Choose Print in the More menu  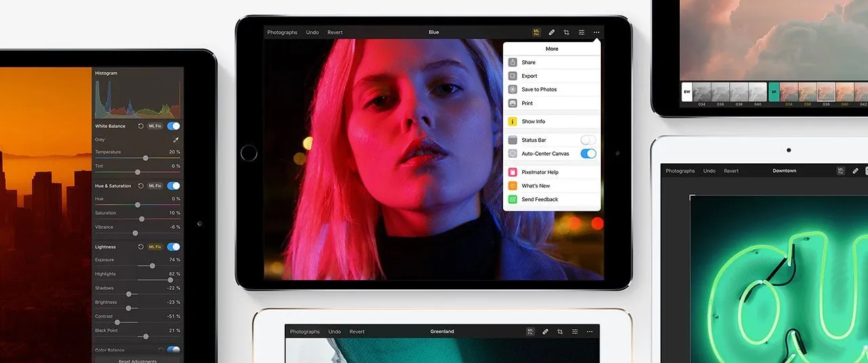(x=552, y=103)
